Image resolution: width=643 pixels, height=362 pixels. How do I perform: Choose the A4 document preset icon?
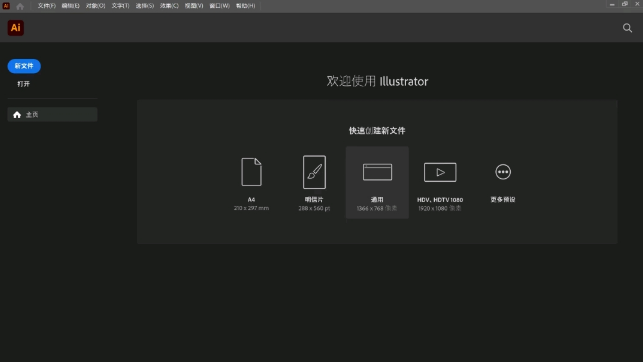pyautogui.click(x=251, y=172)
